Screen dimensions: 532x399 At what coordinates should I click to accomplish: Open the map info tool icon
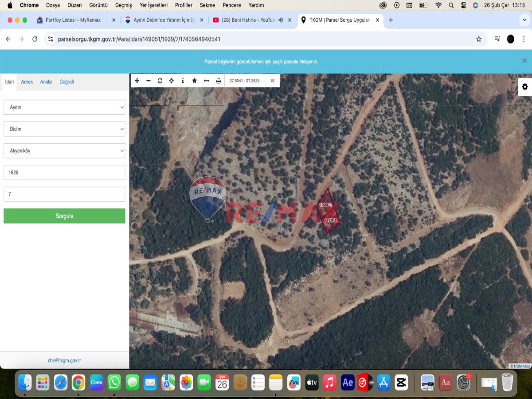point(183,81)
